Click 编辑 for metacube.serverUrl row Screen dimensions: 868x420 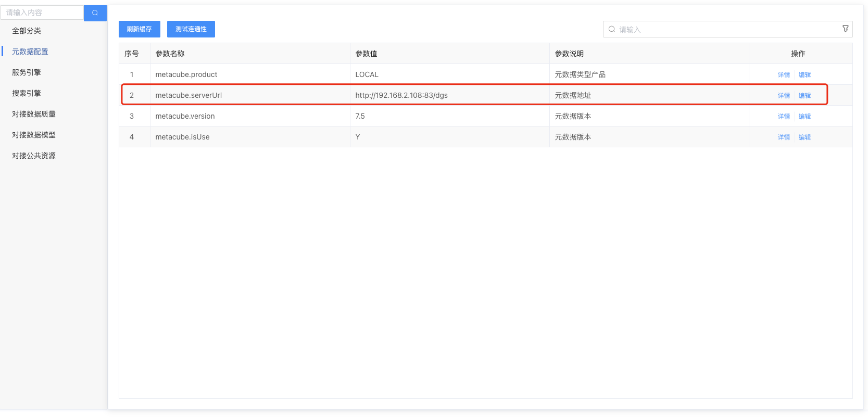click(x=804, y=95)
